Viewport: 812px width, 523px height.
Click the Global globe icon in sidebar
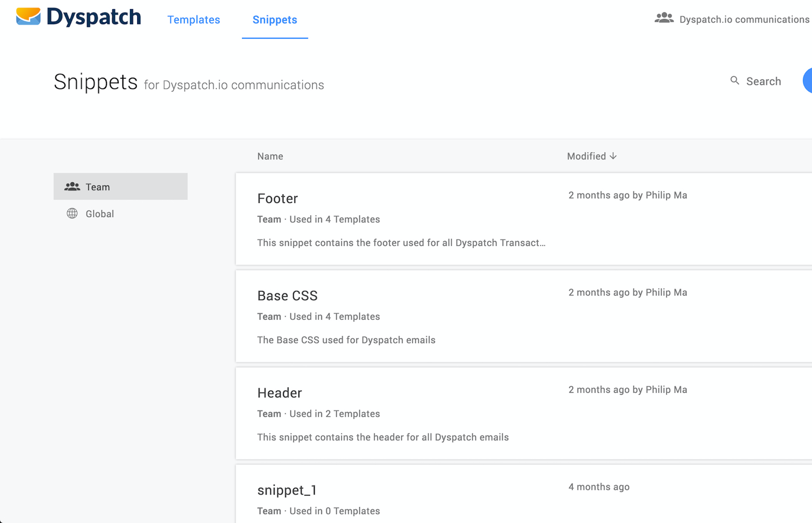pos(72,213)
